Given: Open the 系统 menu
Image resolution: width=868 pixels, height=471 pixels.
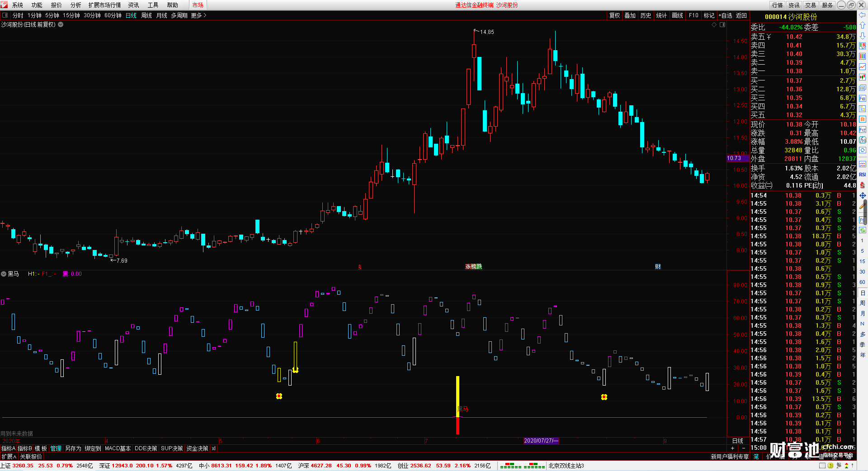Looking at the screenshot, I should coord(18,5).
